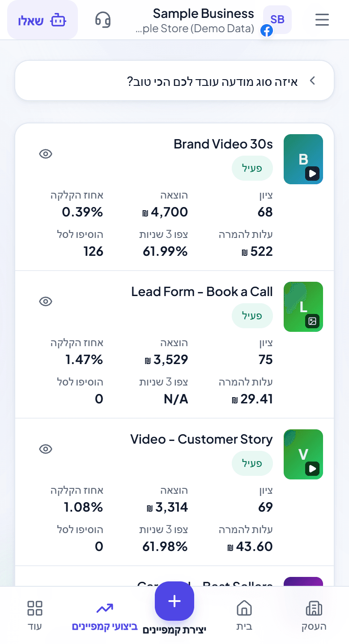Expand the chevron on ad type question
349x644 pixels.
tap(313, 81)
